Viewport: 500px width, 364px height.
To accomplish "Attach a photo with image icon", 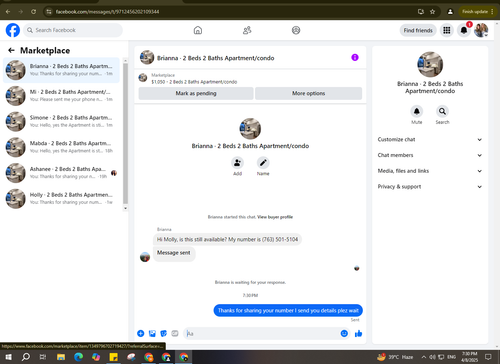I will 152,333.
